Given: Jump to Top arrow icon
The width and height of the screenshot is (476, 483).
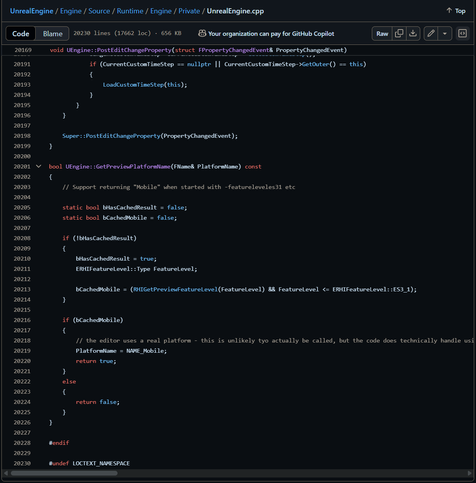Looking at the screenshot, I should click(x=449, y=11).
